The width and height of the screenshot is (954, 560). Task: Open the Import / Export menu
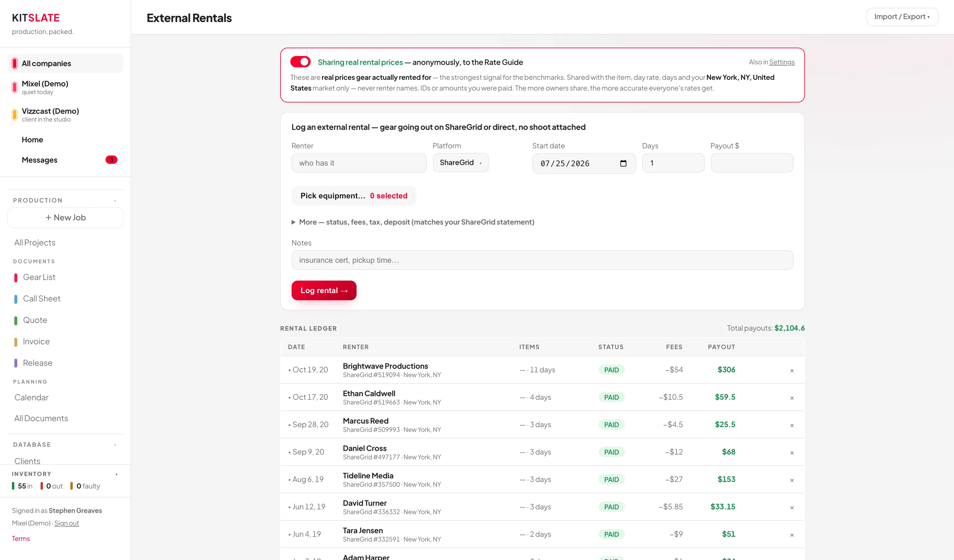pos(902,17)
